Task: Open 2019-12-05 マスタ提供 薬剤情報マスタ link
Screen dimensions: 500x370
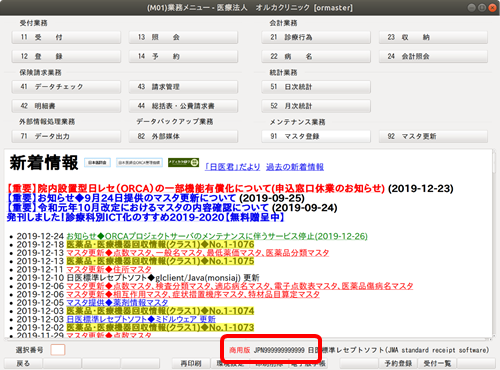Action: click(117, 303)
